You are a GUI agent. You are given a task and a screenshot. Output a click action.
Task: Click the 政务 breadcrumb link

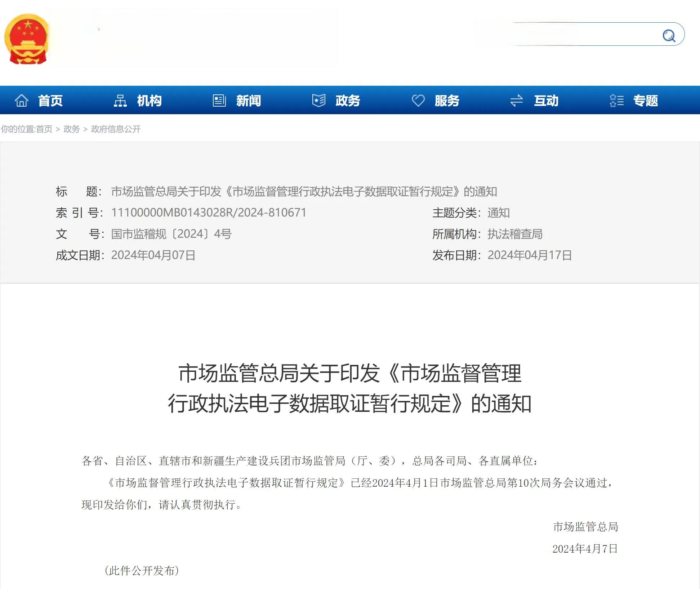(x=71, y=129)
